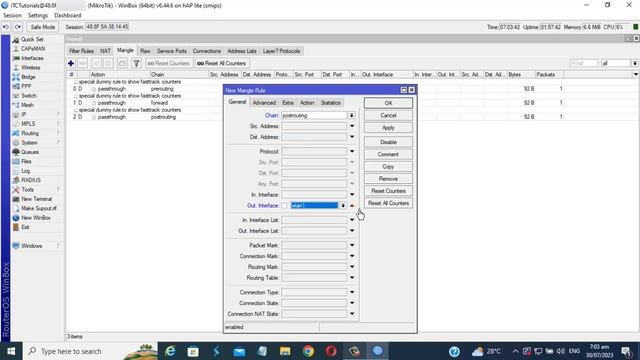Image resolution: width=640 pixels, height=360 pixels.
Task: Toggle Safe Mode button
Action: 42,27
